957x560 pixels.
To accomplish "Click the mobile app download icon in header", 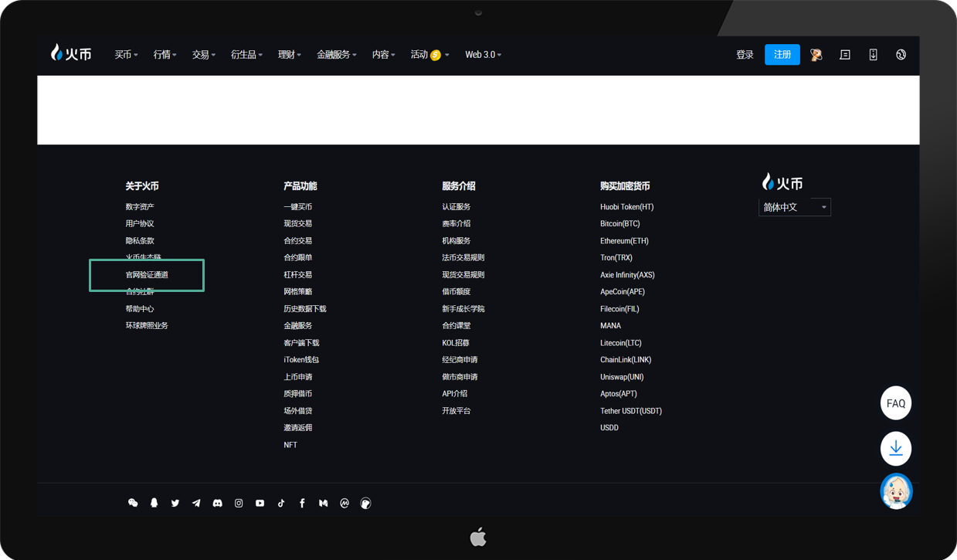I will coord(873,55).
